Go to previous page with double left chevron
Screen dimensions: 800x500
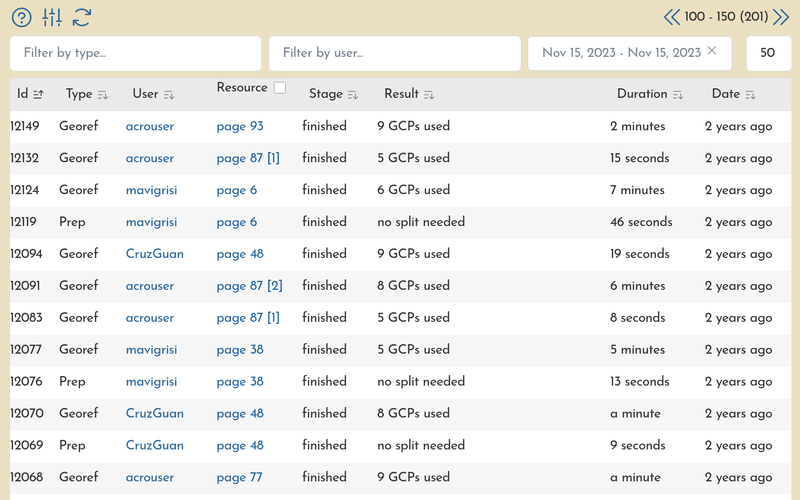coord(672,17)
